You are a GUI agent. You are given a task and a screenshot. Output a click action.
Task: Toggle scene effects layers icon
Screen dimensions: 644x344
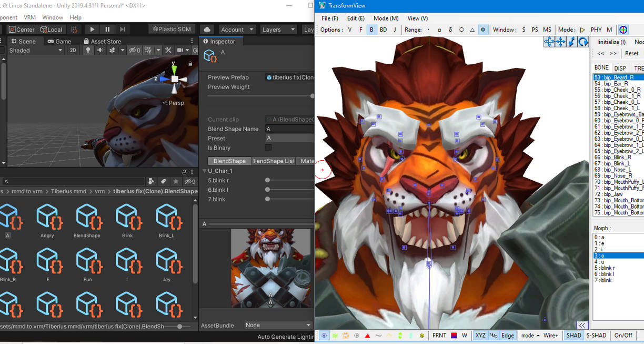click(x=112, y=50)
